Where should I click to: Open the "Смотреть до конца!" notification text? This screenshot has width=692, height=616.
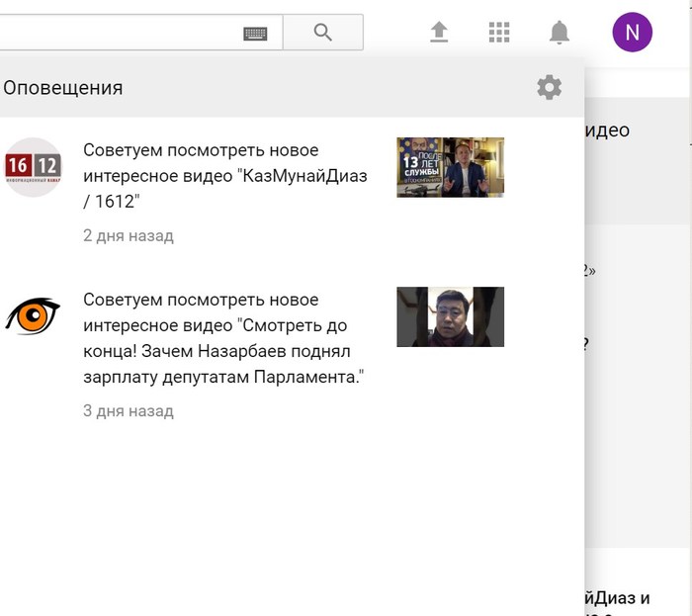coord(222,339)
